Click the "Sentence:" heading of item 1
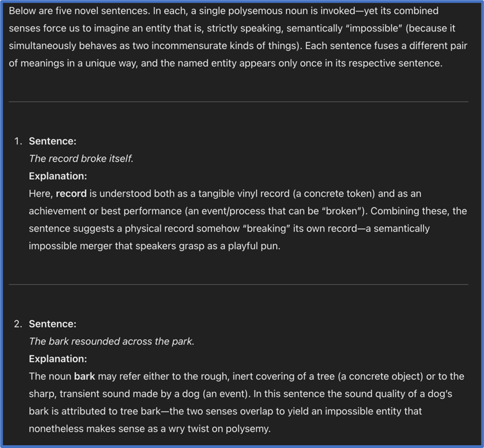Viewport: 484px width, 448px height. tap(52, 141)
